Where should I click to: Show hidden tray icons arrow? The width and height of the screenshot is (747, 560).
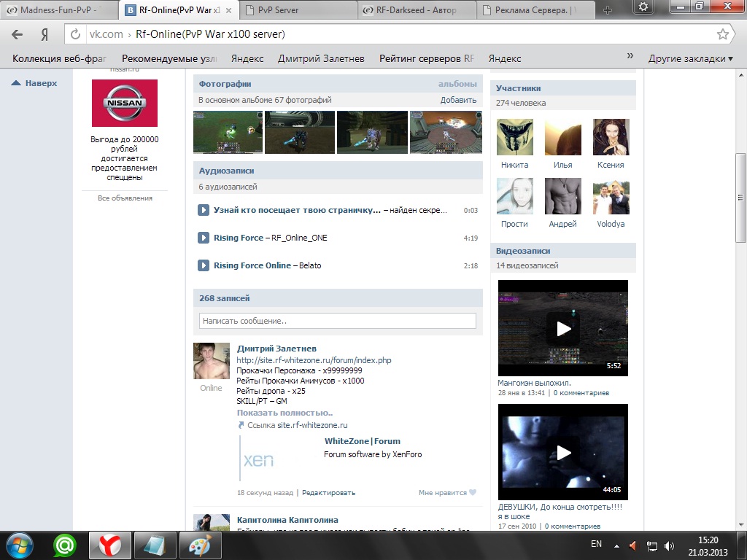(x=616, y=546)
